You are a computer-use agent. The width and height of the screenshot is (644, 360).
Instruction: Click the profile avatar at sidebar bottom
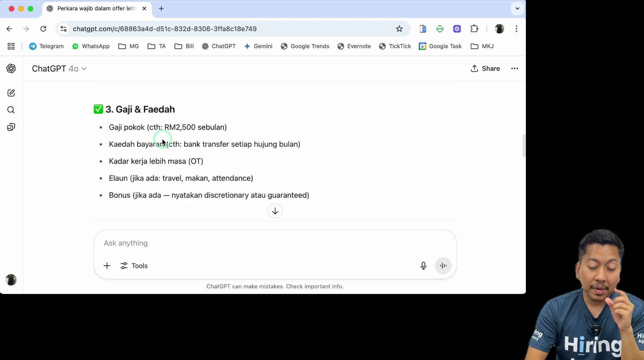(11, 280)
